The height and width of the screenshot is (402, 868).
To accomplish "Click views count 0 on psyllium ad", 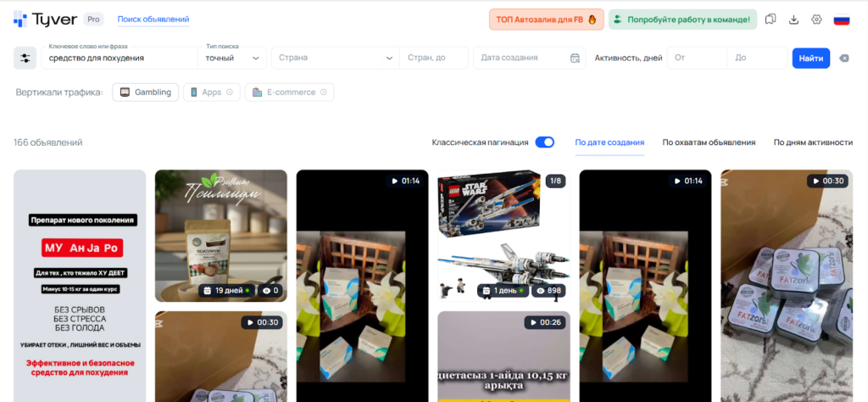I will (270, 290).
